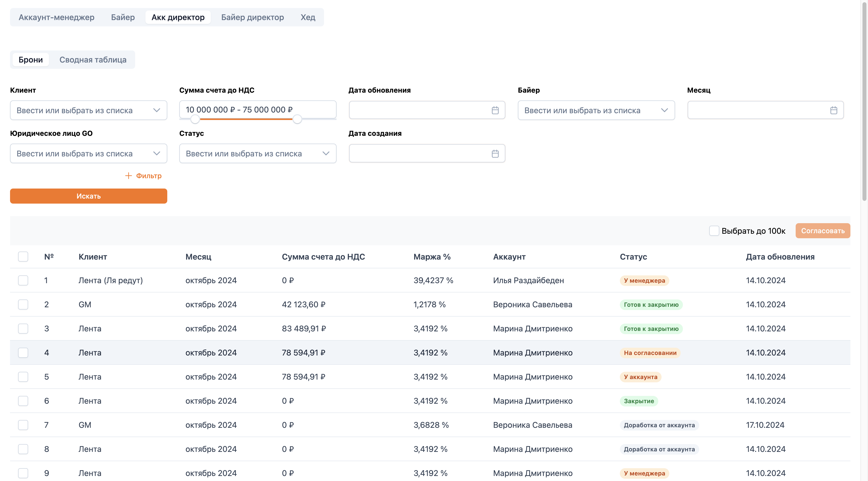Expand the Статус filter dropdown
The height and width of the screenshot is (481, 868).
pyautogui.click(x=258, y=154)
